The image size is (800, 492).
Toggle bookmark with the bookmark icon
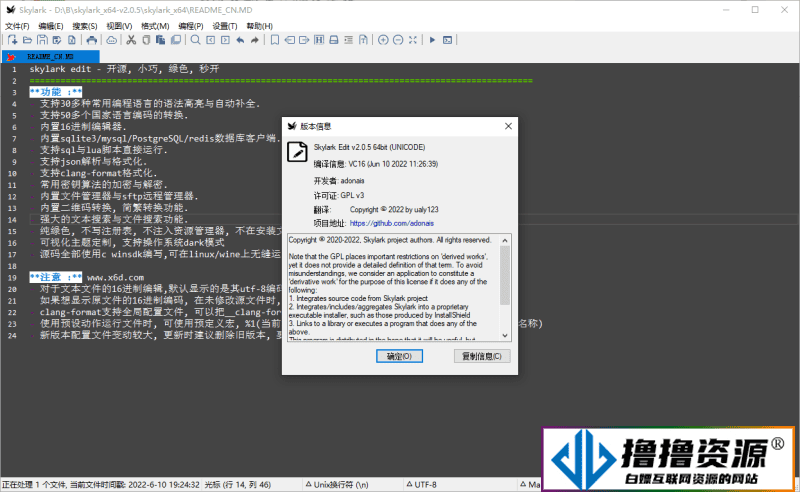[274, 40]
